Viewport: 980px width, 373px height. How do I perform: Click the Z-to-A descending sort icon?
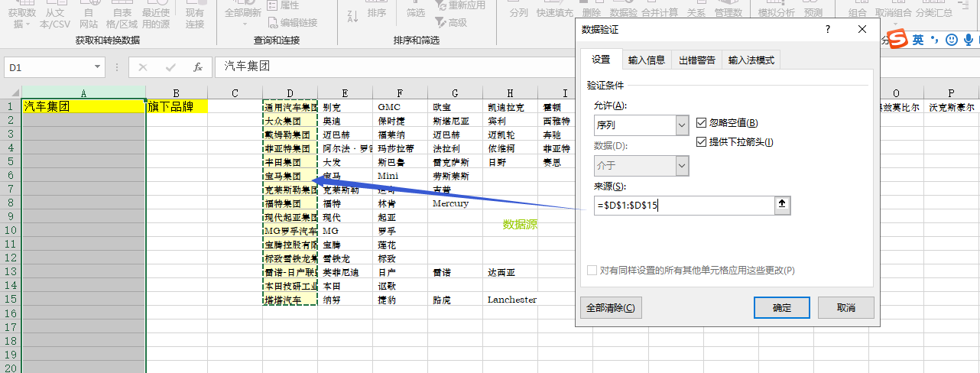[352, 16]
